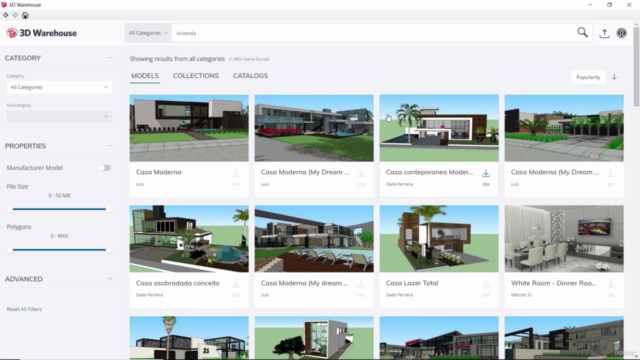The width and height of the screenshot is (640, 360).
Task: Download Casa asobradada conceito model
Action: tap(236, 284)
